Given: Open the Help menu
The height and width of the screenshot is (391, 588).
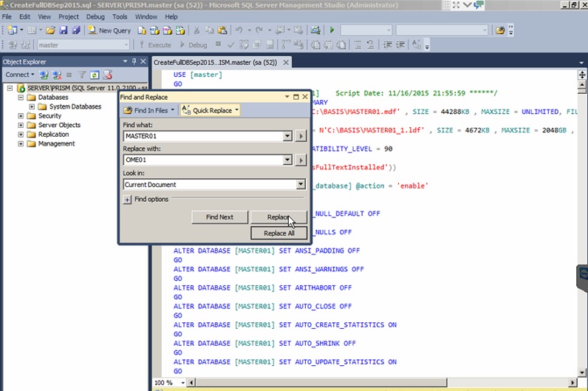Looking at the screenshot, I should click(x=171, y=17).
